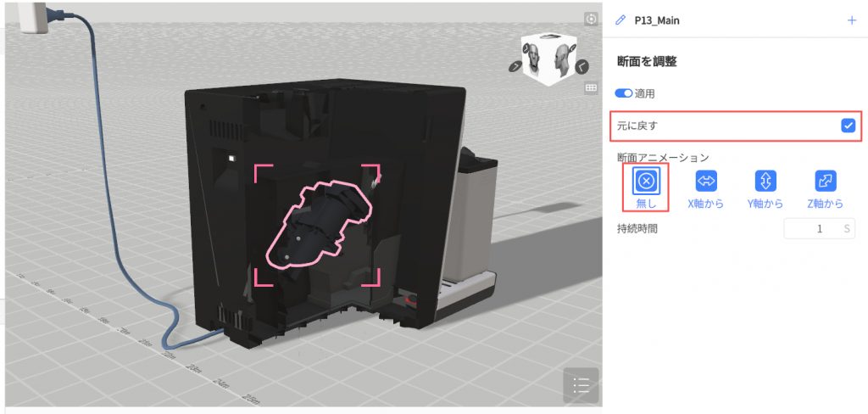Choose the Y軸から section animation icon
This screenshot has height=414, width=868.
(x=765, y=182)
